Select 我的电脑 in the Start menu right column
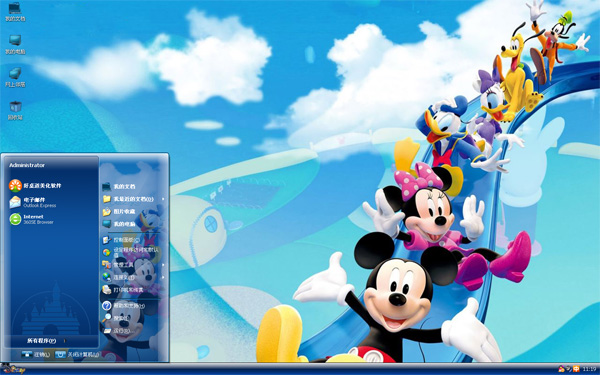 [x=119, y=224]
